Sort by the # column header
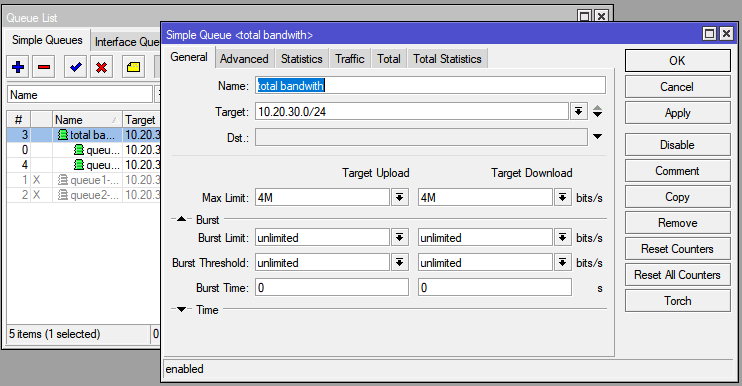The image size is (742, 386). click(18, 120)
